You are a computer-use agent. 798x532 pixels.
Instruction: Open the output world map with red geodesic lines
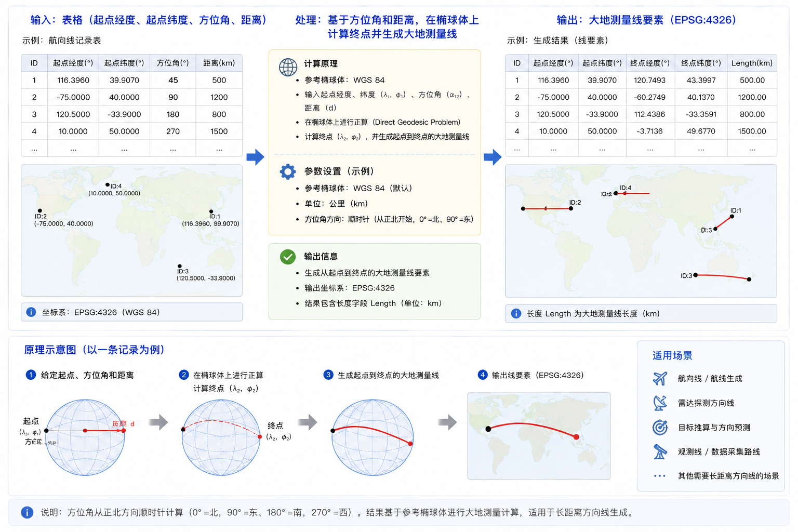click(x=641, y=231)
